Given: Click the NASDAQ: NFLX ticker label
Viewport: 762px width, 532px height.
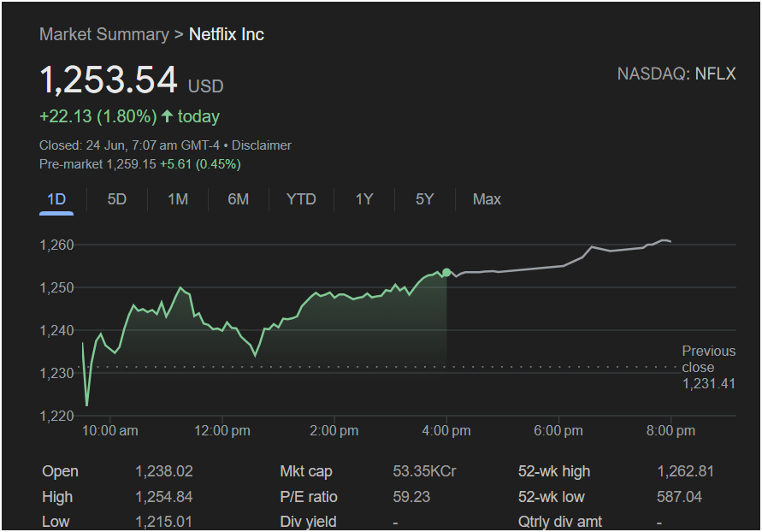Looking at the screenshot, I should click(676, 74).
